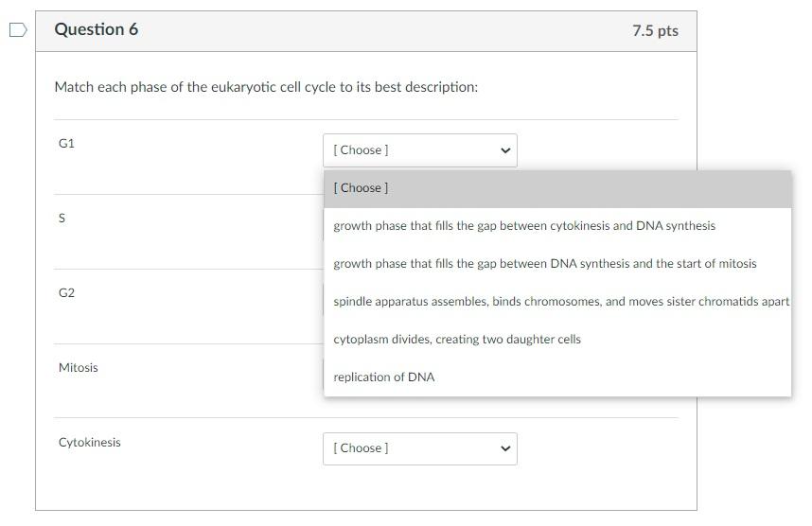The image size is (812, 526).
Task: Click the 'Mitosis' phase label
Action: [x=79, y=368]
